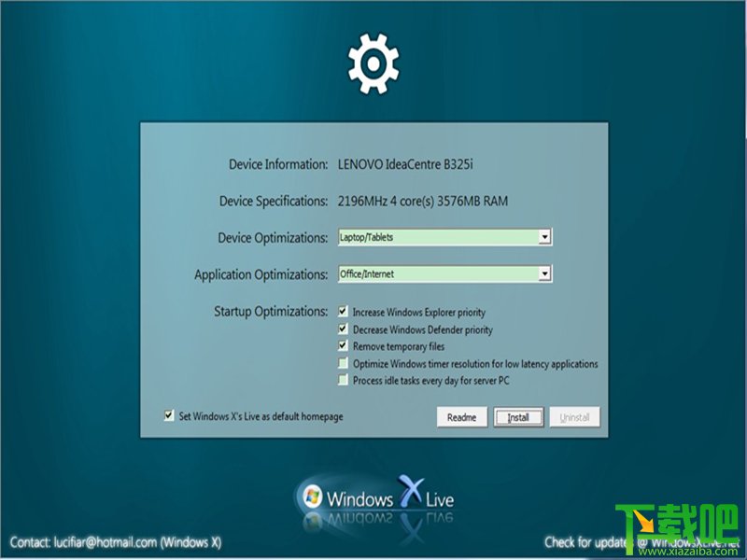Enable Optimize Windows timer resolution option

(x=343, y=363)
